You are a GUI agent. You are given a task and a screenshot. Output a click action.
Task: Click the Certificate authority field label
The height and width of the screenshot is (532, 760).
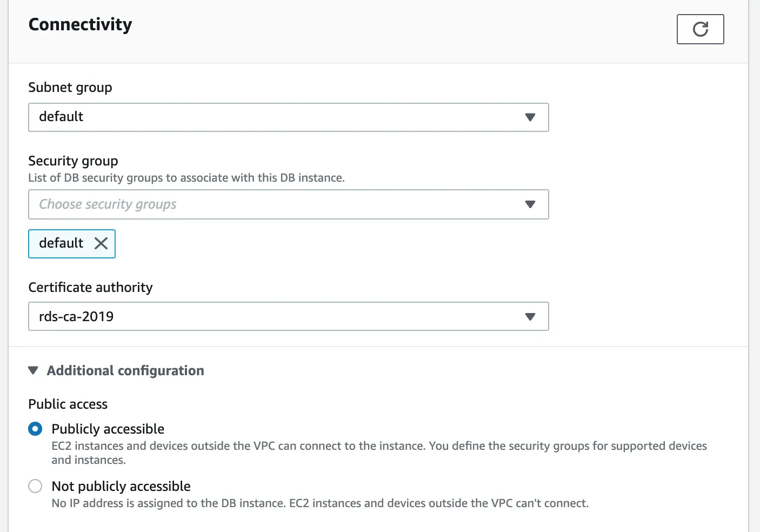90,288
